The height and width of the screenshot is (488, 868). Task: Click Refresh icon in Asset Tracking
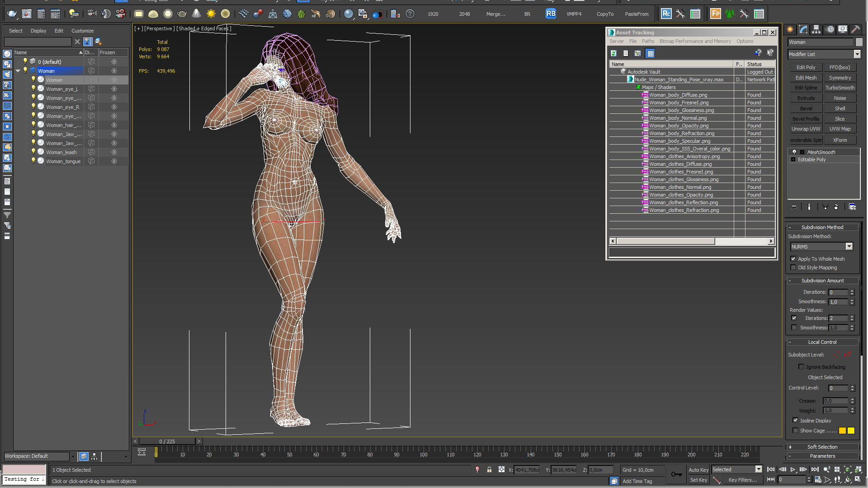[x=613, y=53]
